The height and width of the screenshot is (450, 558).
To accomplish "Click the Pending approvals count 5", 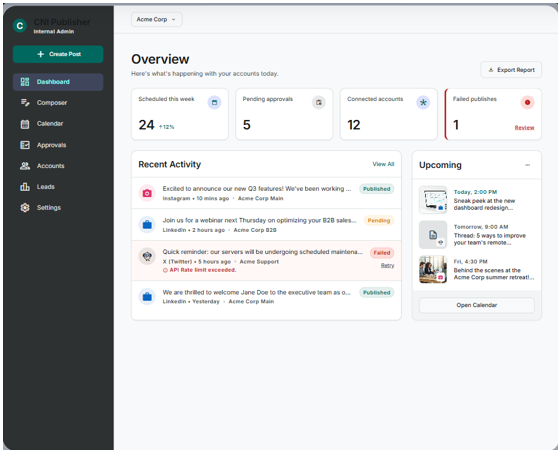I will pos(247,125).
